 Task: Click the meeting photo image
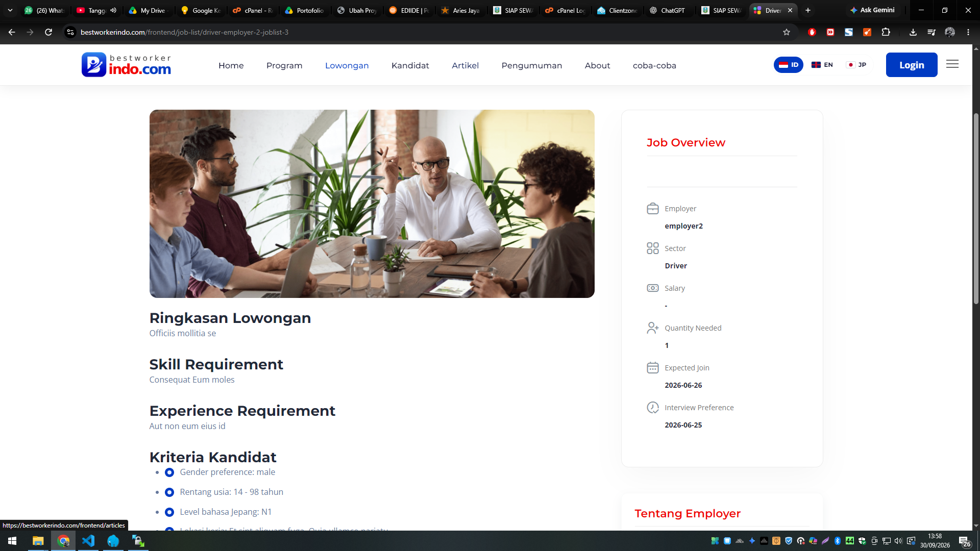tap(372, 204)
